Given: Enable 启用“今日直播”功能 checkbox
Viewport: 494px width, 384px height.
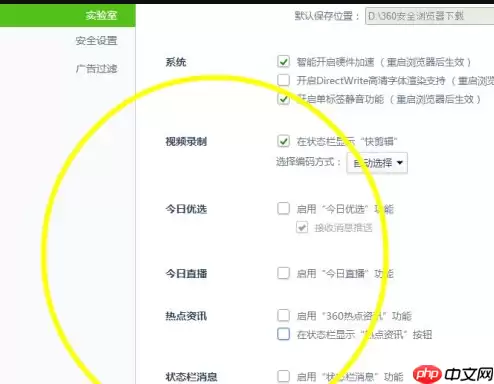Looking at the screenshot, I should click(x=283, y=273).
